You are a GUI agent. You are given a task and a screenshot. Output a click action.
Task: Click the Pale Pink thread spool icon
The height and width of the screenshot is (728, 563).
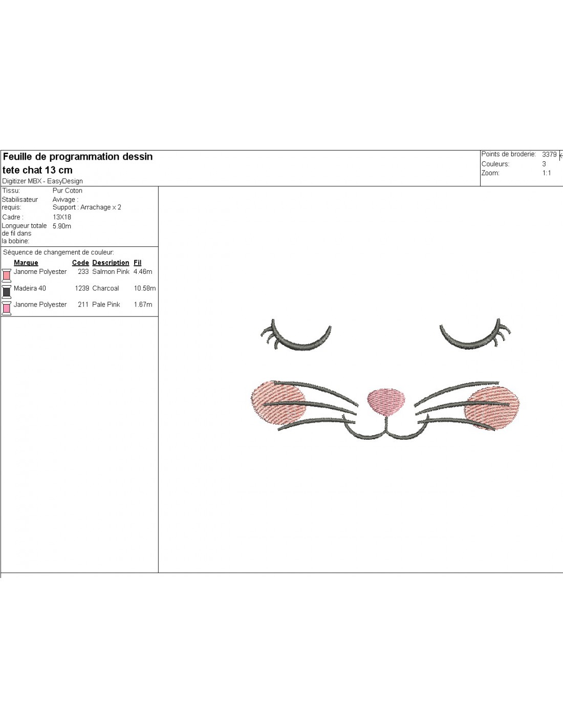[x=7, y=308]
